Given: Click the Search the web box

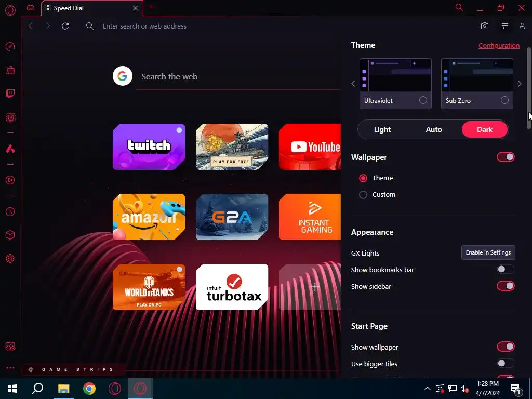Looking at the screenshot, I should pyautogui.click(x=238, y=77).
